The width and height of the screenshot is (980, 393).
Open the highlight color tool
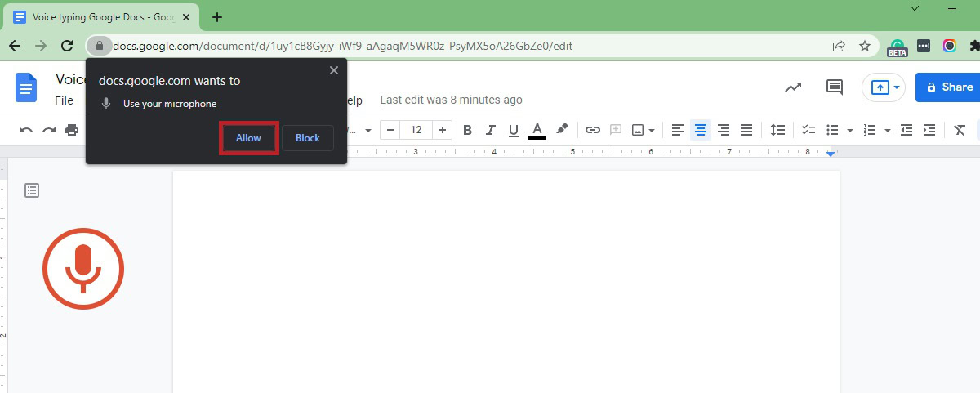point(562,130)
